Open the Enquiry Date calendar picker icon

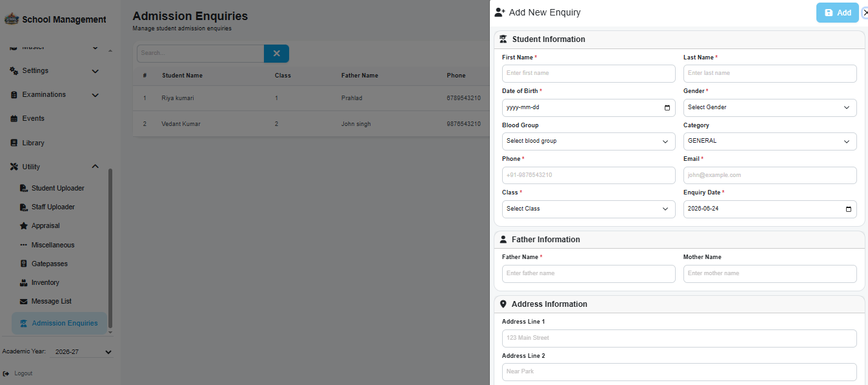(x=849, y=209)
